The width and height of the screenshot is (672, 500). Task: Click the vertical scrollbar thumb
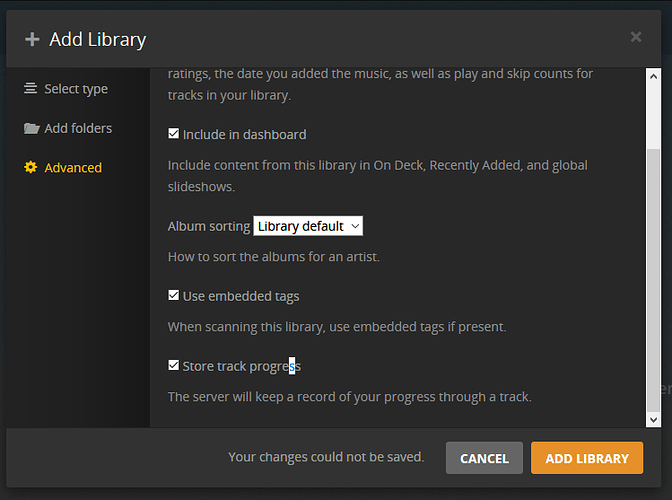pyautogui.click(x=653, y=280)
